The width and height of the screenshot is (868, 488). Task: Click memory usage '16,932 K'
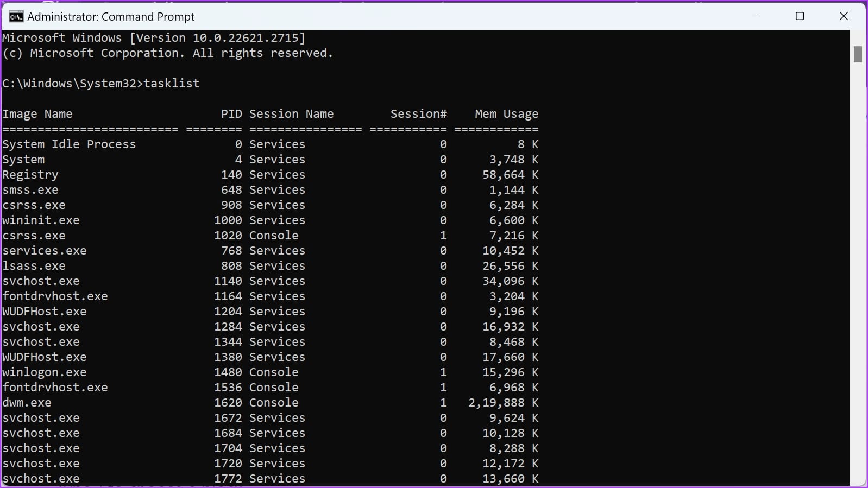511,327
